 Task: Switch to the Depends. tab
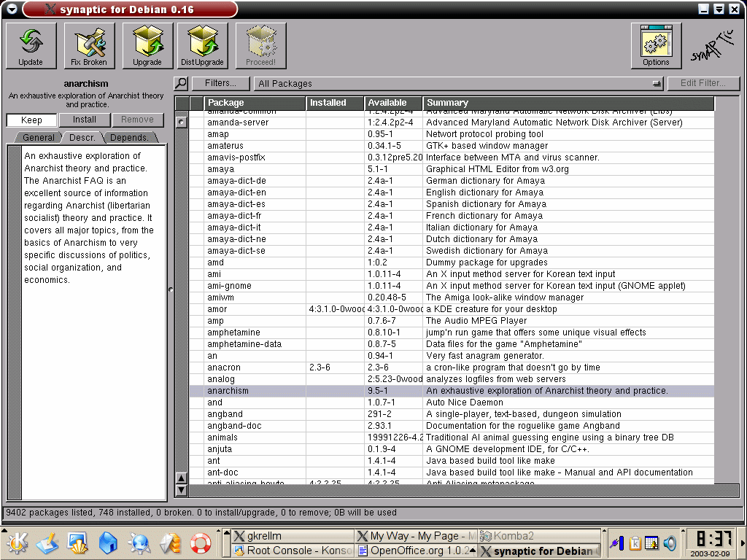pyautogui.click(x=129, y=138)
